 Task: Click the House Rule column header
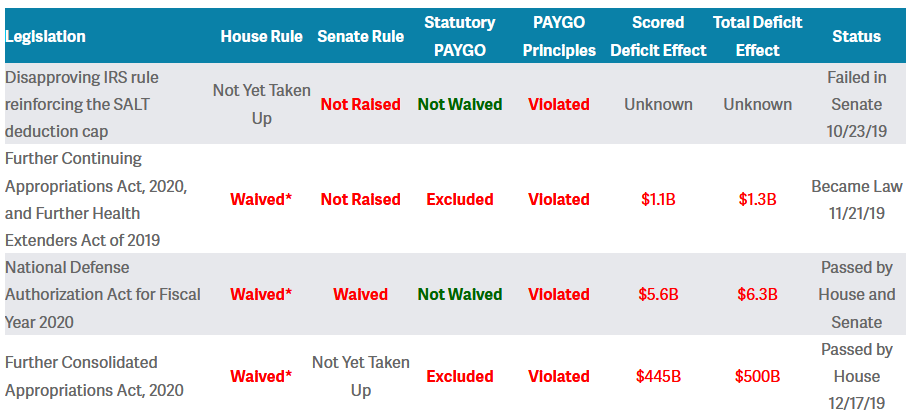[261, 36]
